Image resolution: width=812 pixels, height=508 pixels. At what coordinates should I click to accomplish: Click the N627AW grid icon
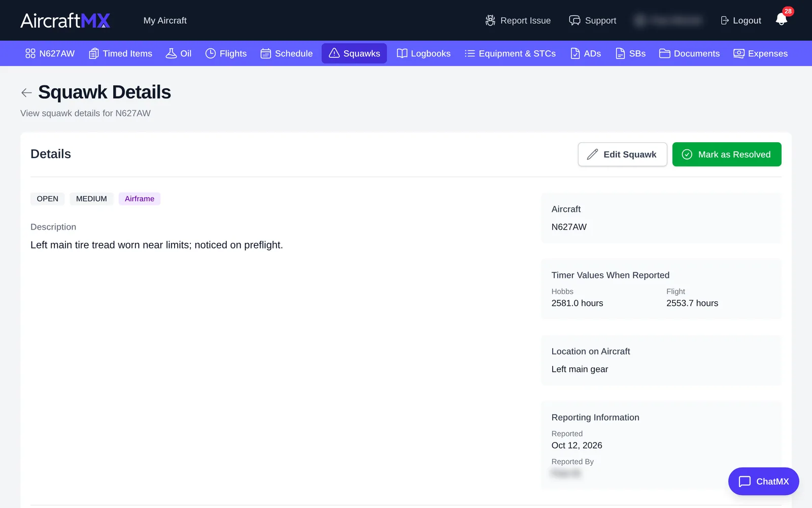click(30, 53)
